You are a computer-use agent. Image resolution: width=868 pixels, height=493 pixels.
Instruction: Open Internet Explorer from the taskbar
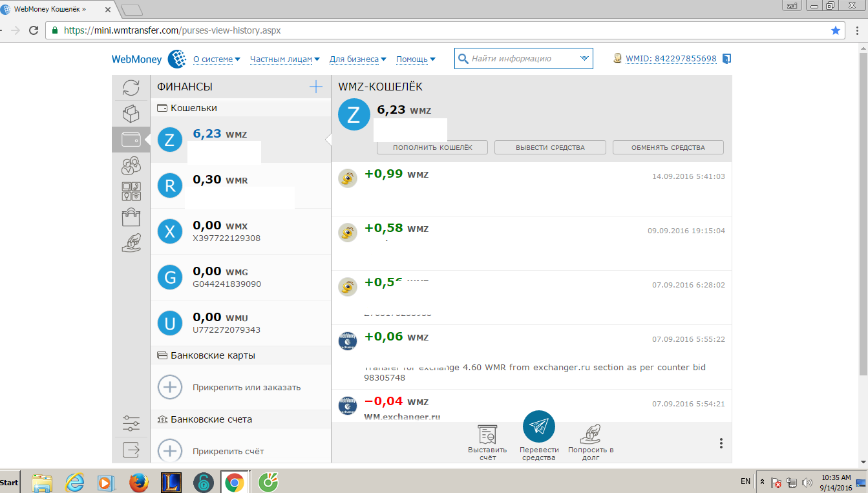(74, 483)
